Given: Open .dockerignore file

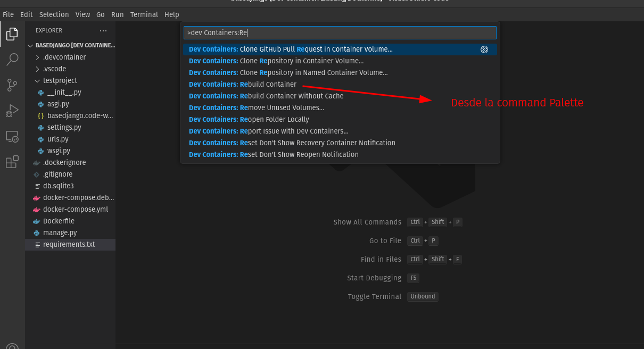Looking at the screenshot, I should coord(70,162).
